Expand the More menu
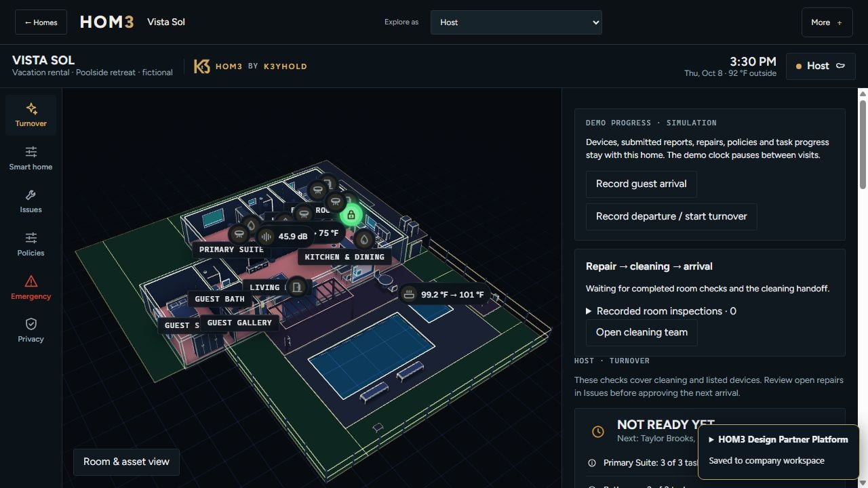This screenshot has width=868, height=488. pos(827,22)
